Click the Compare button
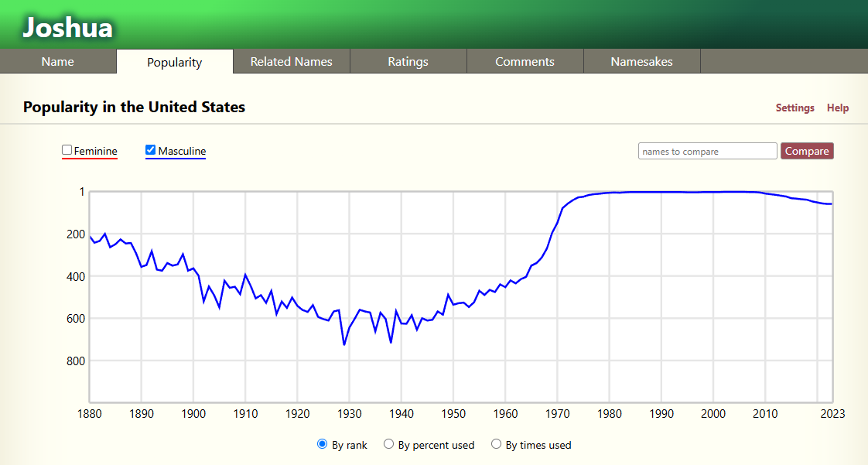 807,151
